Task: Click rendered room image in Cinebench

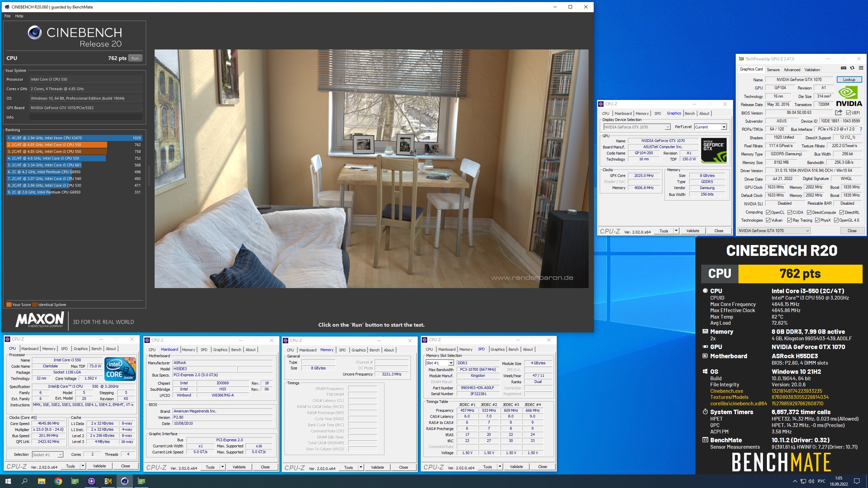Action: (x=371, y=169)
